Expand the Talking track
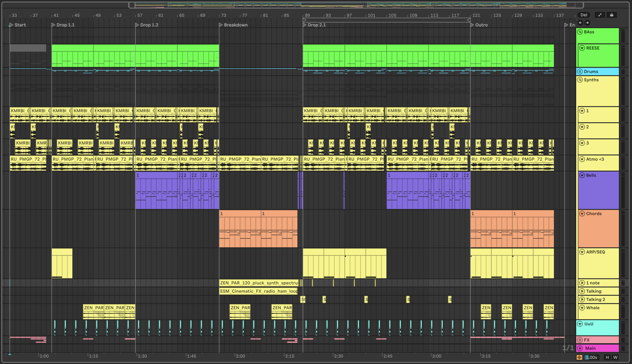This screenshot has width=632, height=364. pos(582,291)
